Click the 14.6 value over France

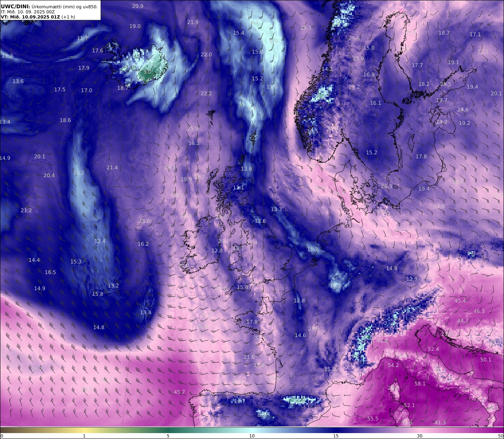(x=300, y=335)
